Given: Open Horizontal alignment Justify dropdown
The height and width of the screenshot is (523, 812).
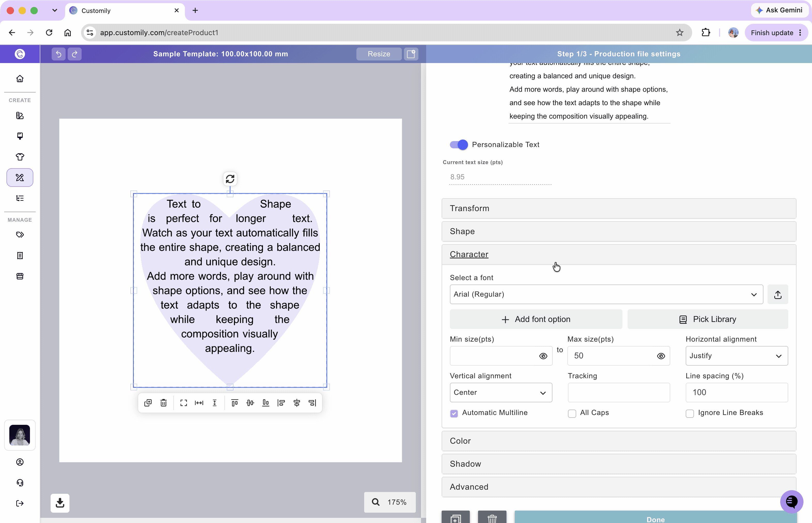Looking at the screenshot, I should [737, 356].
